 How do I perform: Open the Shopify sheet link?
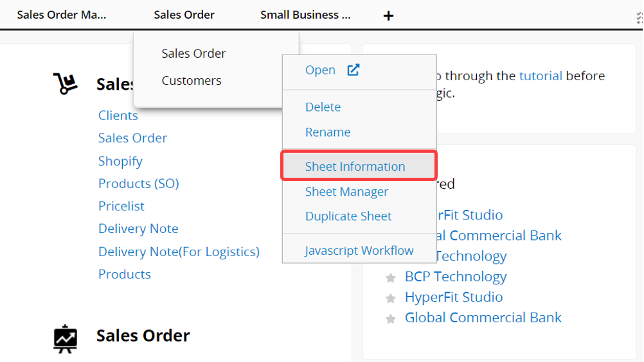[x=120, y=161]
